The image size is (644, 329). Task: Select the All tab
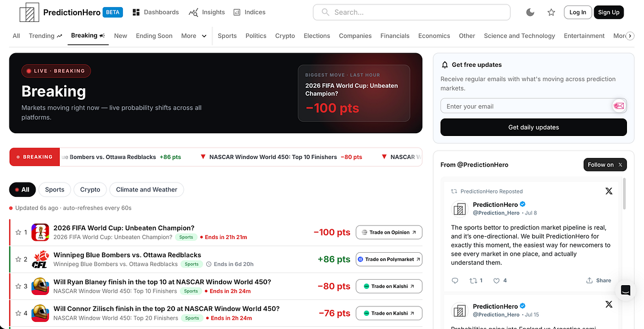coord(16,36)
